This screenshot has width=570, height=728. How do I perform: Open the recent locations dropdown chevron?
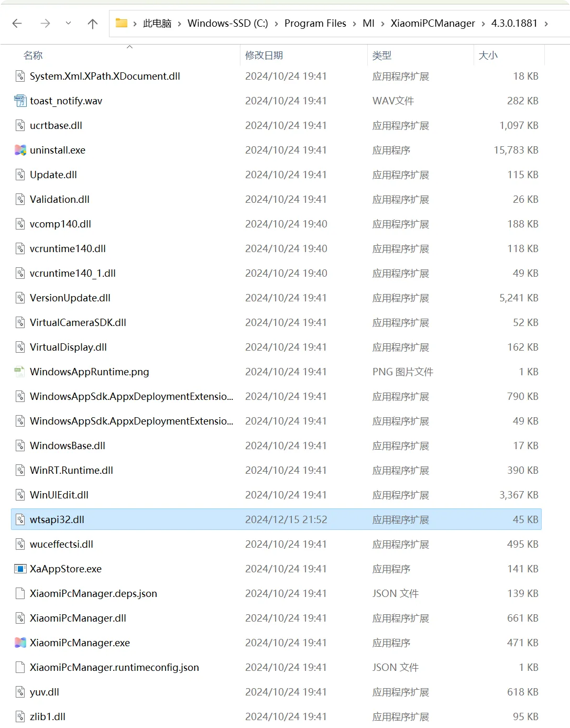(x=68, y=24)
